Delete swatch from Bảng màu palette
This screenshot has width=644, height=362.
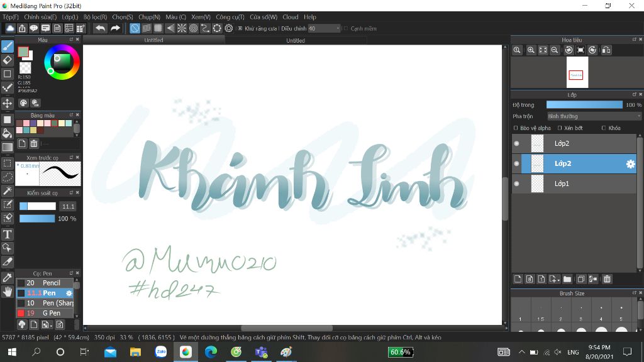coord(34,143)
